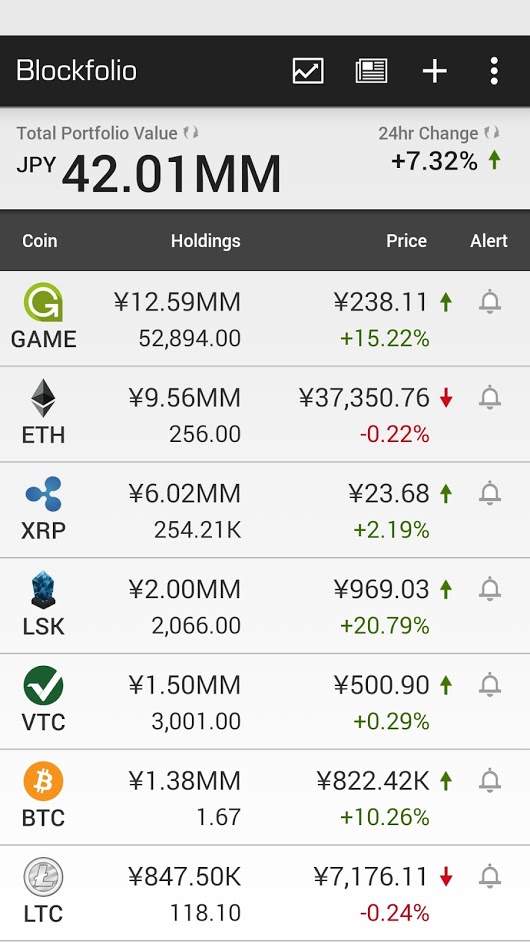This screenshot has height=943, width=530.
Task: Open the news feed icon
Action: 371,71
